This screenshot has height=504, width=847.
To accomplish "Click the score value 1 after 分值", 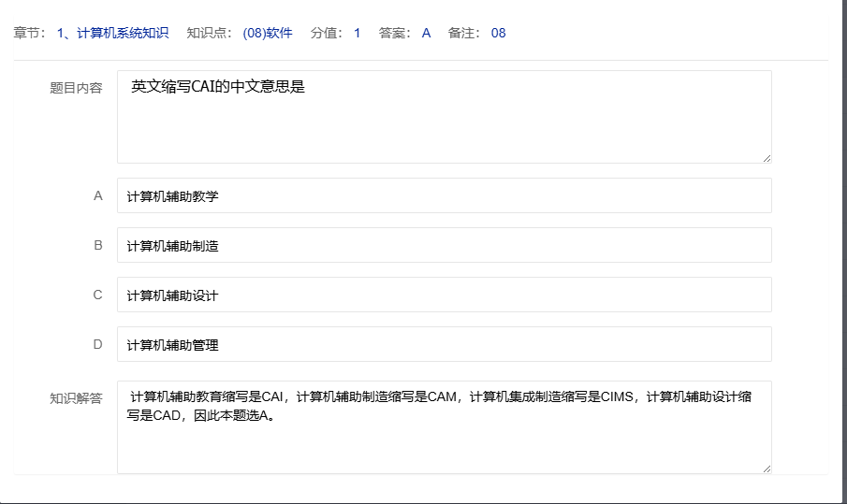I will (357, 34).
